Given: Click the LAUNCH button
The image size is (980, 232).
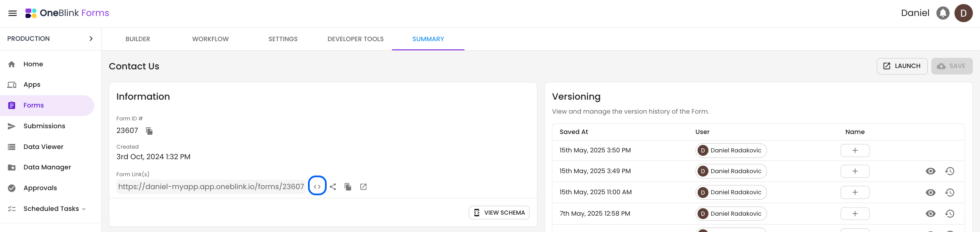Looking at the screenshot, I should pyautogui.click(x=902, y=66).
